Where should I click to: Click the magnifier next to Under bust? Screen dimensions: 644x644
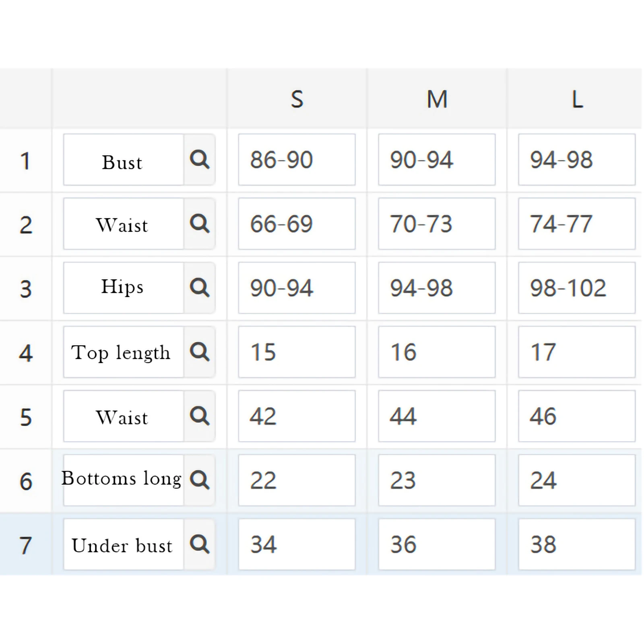200,545
